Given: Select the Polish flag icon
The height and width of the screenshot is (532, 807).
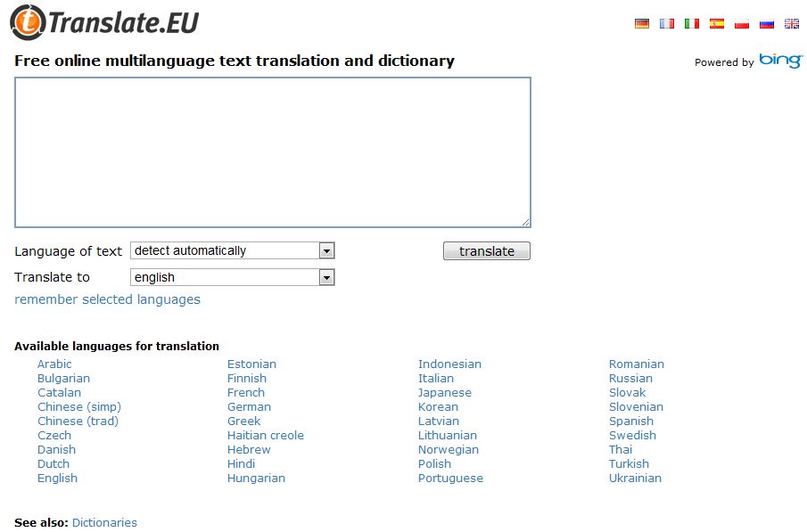Looking at the screenshot, I should click(741, 24).
